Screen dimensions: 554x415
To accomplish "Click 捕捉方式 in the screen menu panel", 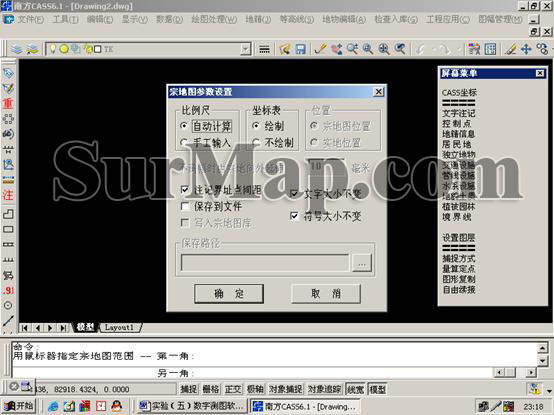I will [x=459, y=259].
